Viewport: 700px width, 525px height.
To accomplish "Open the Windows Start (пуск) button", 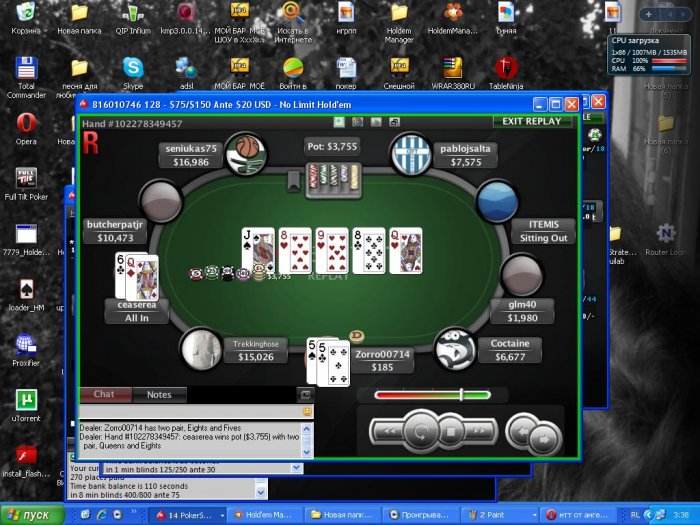I will [32, 515].
